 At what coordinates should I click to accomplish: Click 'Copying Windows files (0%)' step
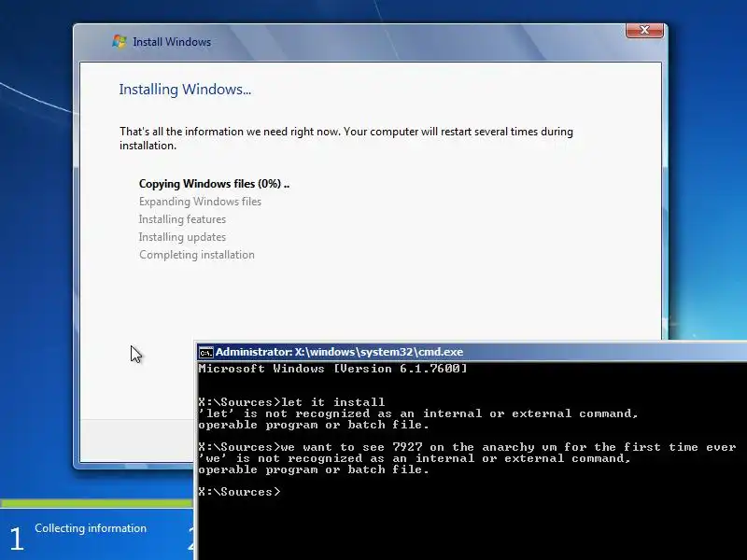[214, 184]
